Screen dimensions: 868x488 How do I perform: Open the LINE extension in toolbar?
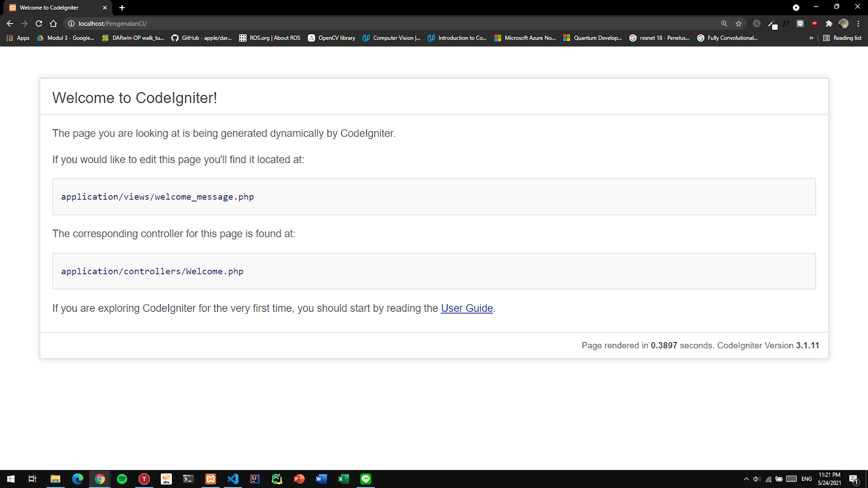(800, 23)
